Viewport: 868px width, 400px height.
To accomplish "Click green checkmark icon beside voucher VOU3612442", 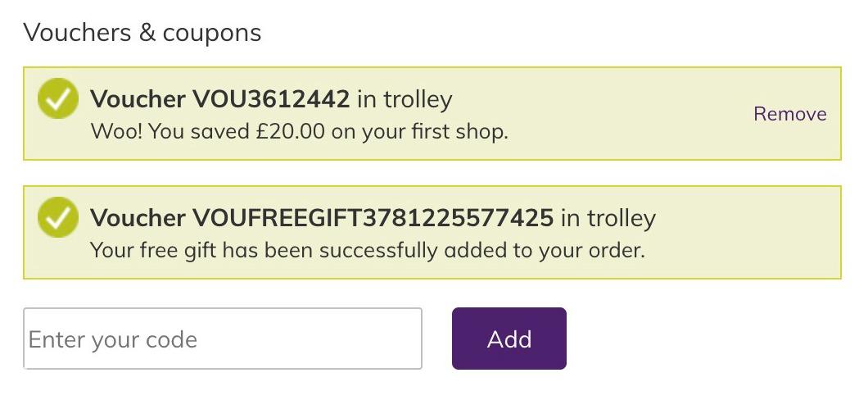I will (58, 98).
